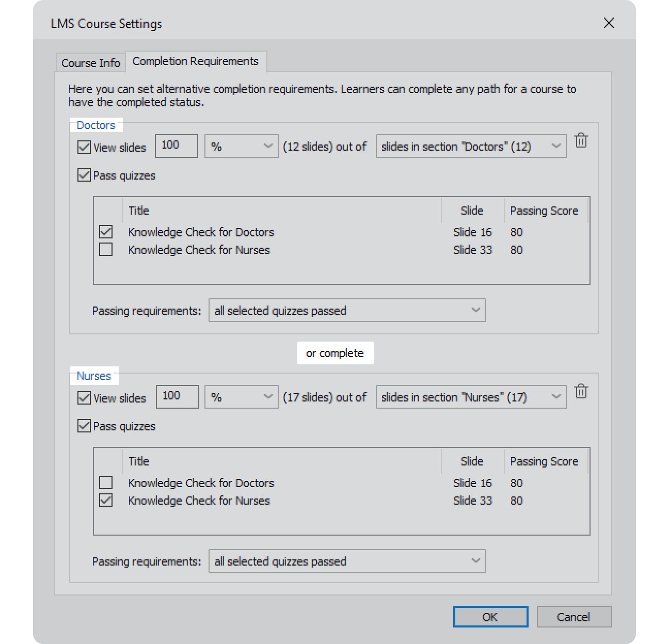Toggle View slides checkbox in Nurses section

pyautogui.click(x=84, y=398)
